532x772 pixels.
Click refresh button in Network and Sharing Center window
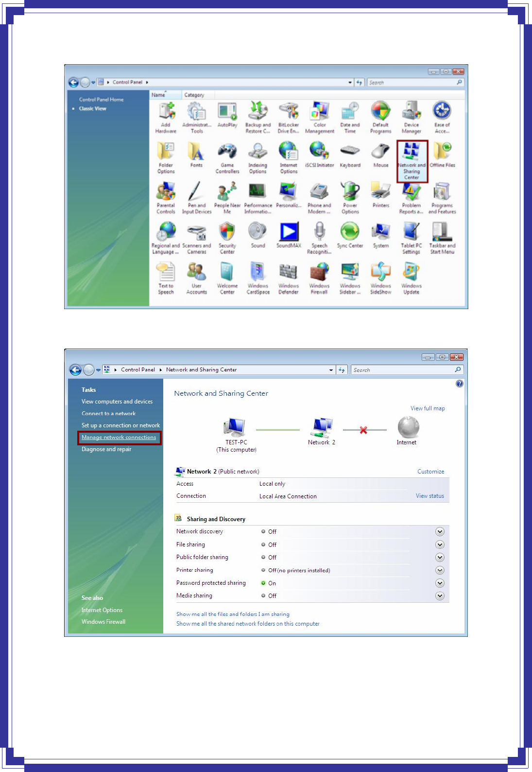342,370
